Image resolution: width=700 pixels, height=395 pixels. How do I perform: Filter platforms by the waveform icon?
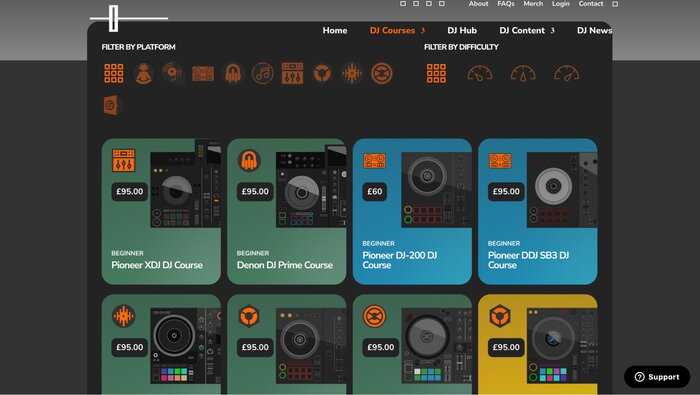coord(352,74)
